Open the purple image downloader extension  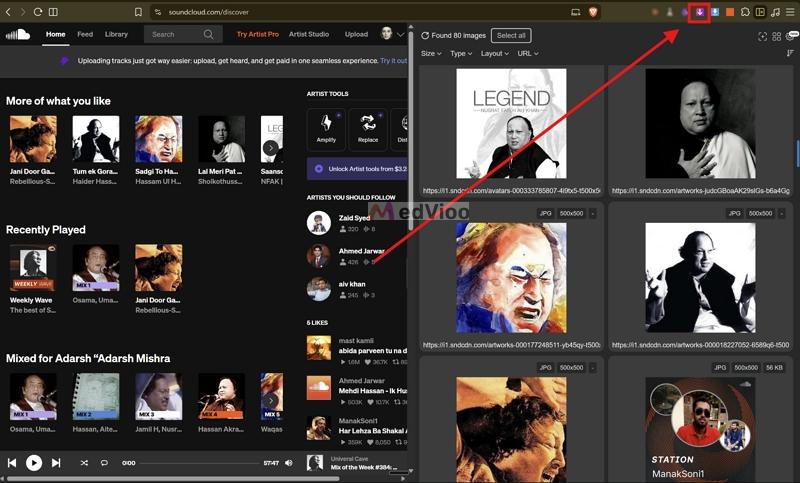click(699, 12)
